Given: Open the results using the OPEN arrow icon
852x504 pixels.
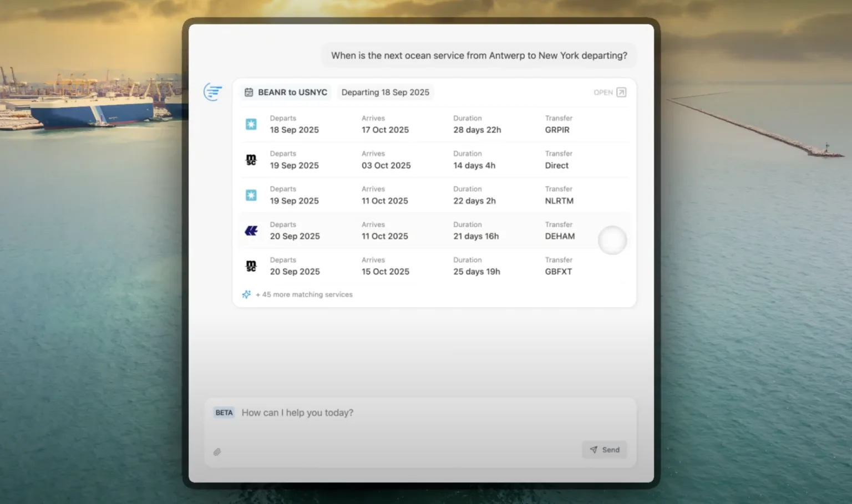Looking at the screenshot, I should 621,93.
